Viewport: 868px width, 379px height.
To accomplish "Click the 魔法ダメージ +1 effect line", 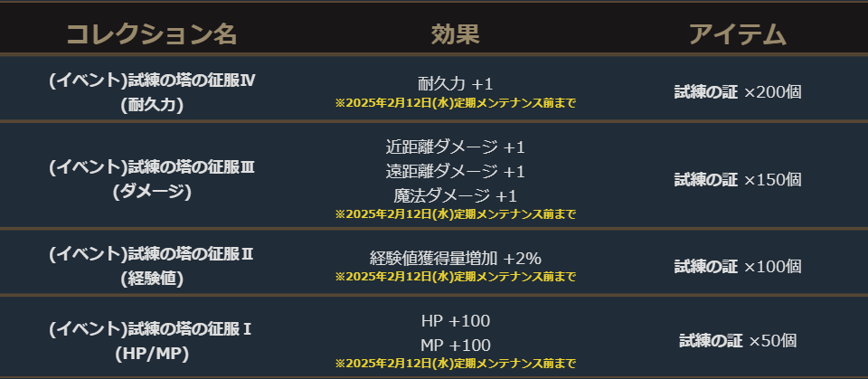I will point(455,195).
